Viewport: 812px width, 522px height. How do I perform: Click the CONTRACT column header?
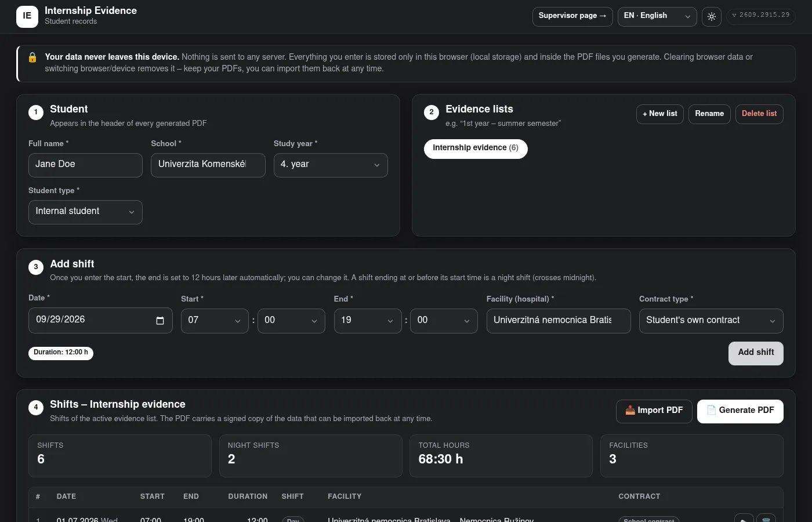click(639, 496)
